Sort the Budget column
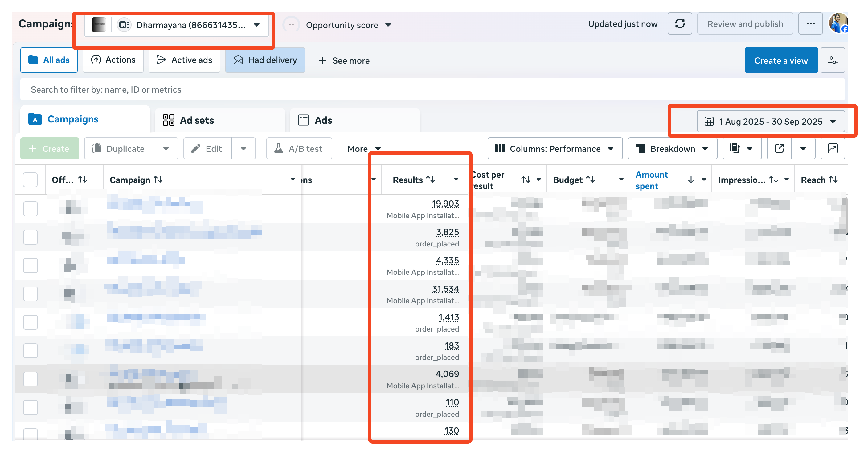This screenshot has height=454, width=868. 590,180
